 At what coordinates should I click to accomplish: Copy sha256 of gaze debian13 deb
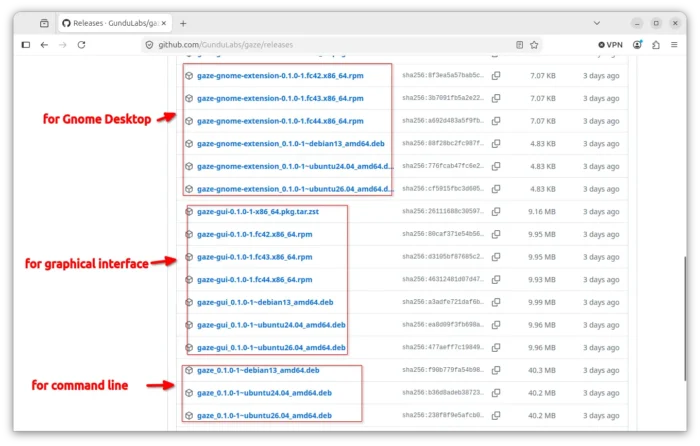(496, 371)
